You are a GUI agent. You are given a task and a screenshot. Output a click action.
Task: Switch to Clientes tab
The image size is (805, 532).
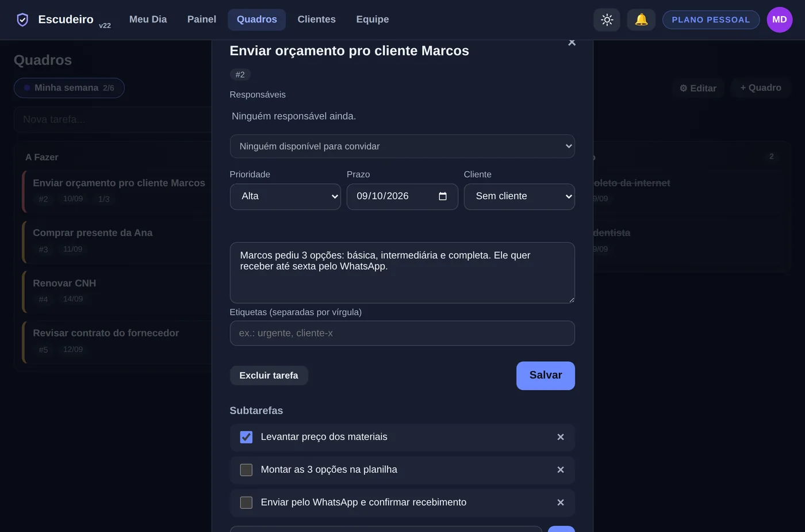(317, 20)
